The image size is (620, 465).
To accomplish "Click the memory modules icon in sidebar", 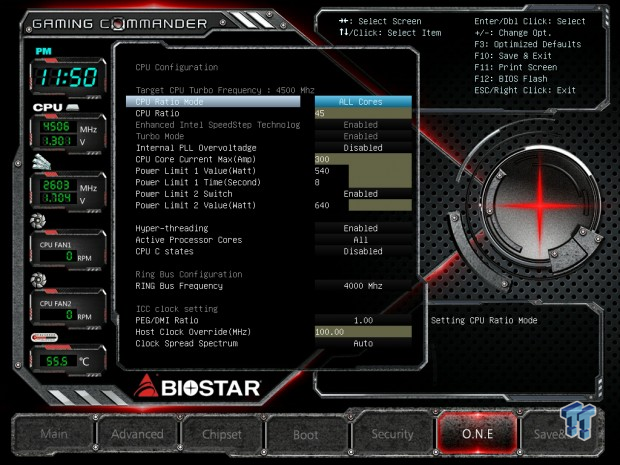I will (x=42, y=162).
